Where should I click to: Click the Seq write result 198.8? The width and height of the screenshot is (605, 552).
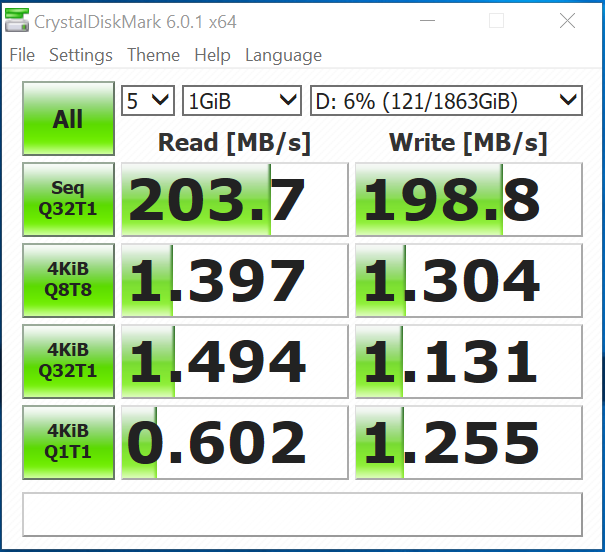[x=469, y=199]
